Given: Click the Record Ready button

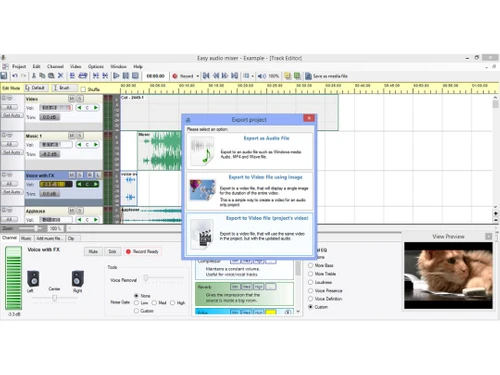Looking at the screenshot, I should 142,252.
